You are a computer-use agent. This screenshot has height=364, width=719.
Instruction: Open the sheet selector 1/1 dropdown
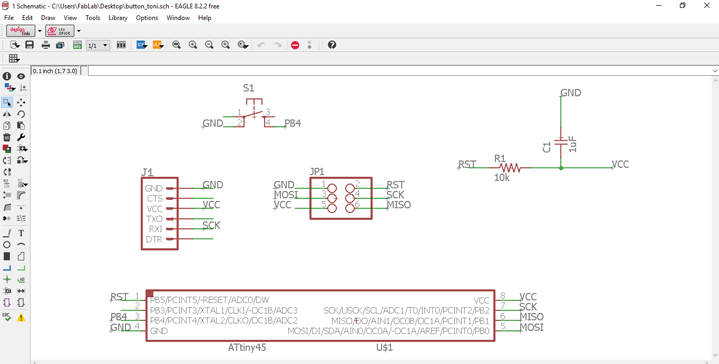[x=98, y=45]
